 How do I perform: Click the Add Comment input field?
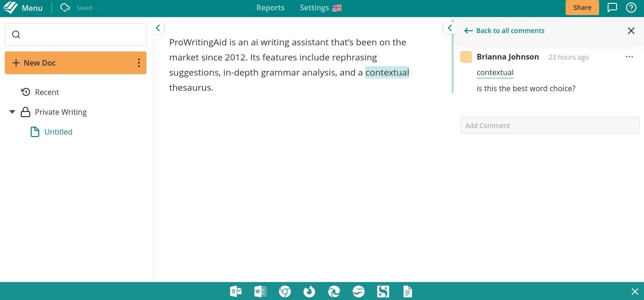[550, 125]
